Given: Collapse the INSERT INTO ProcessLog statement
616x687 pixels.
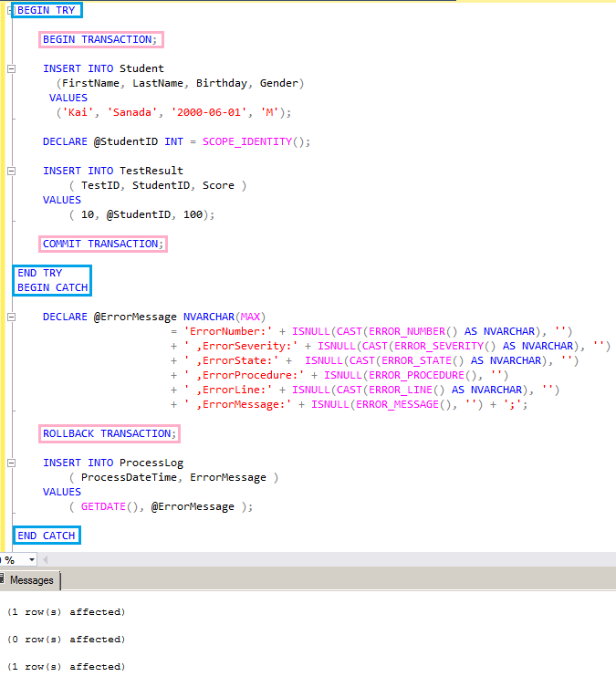Looking at the screenshot, I should [11, 463].
